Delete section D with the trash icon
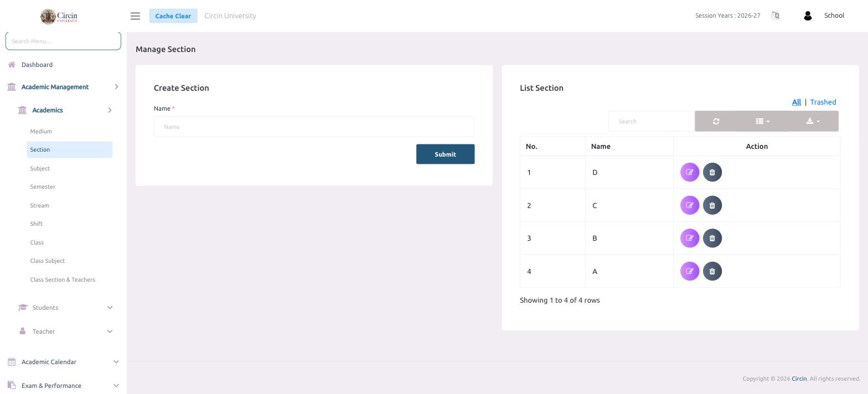This screenshot has width=868, height=394. tap(712, 172)
